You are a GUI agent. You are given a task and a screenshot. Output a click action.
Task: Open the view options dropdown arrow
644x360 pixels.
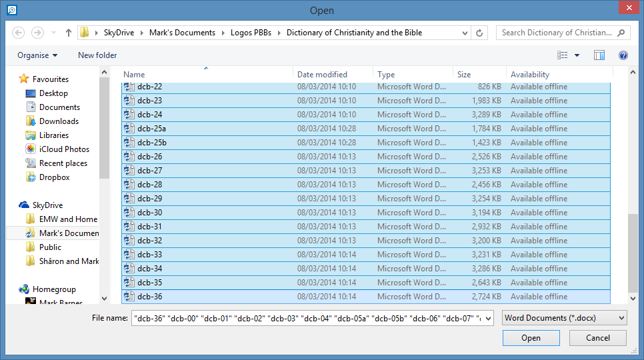(x=577, y=55)
